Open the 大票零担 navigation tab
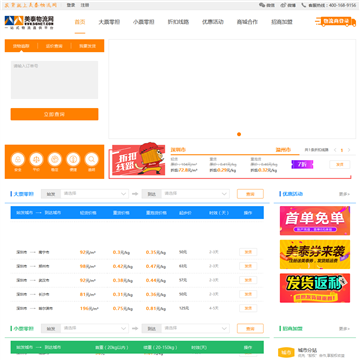Screen dimensions: 360x360 pos(109,22)
